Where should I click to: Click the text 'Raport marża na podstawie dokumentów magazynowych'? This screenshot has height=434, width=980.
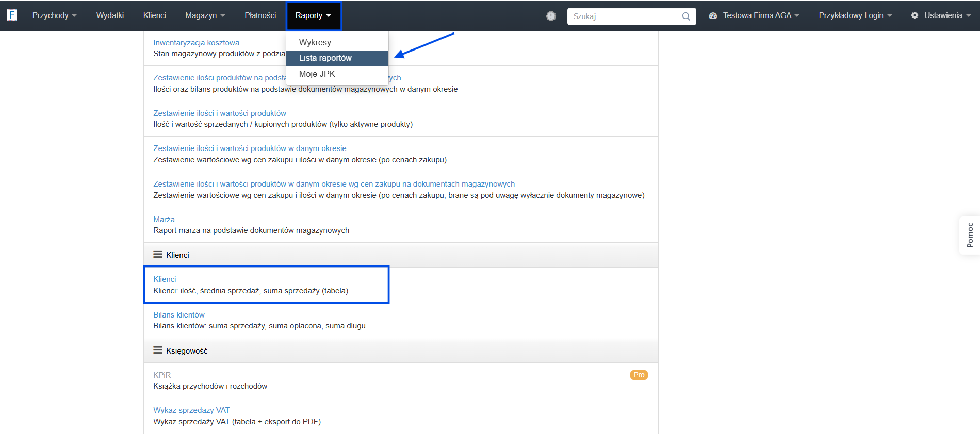(x=251, y=230)
